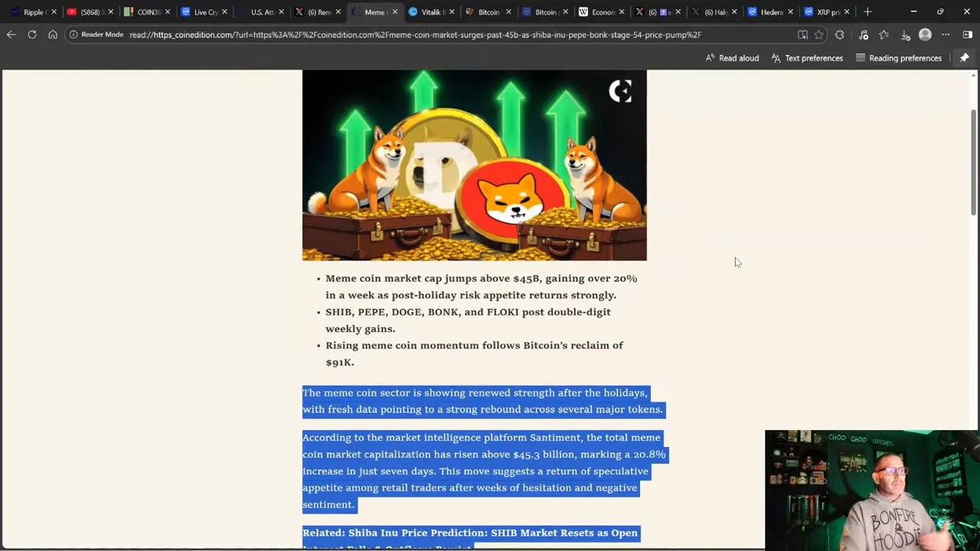Screen dimensions: 980x551
Task: Open the Settings and more menu
Action: 946,34
